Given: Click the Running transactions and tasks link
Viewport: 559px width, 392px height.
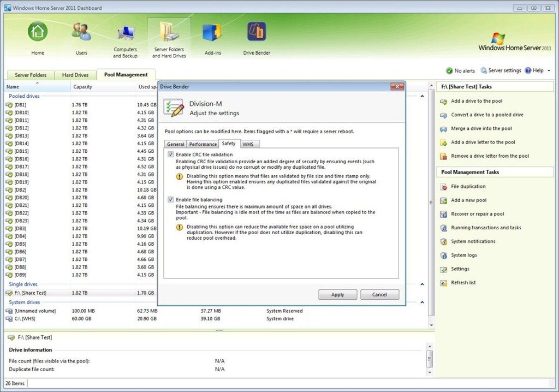Looking at the screenshot, I should coord(486,228).
